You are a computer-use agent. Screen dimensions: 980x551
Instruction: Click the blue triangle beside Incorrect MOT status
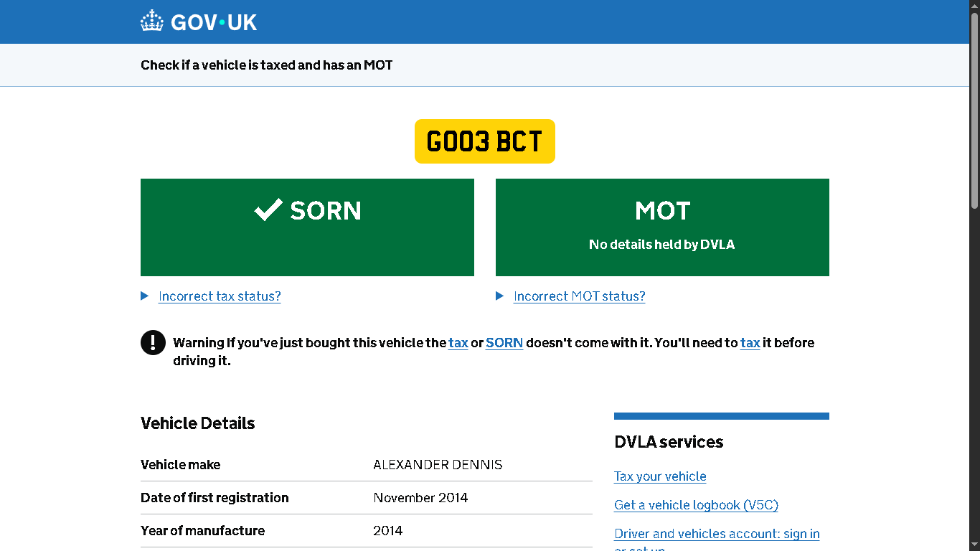coord(500,296)
